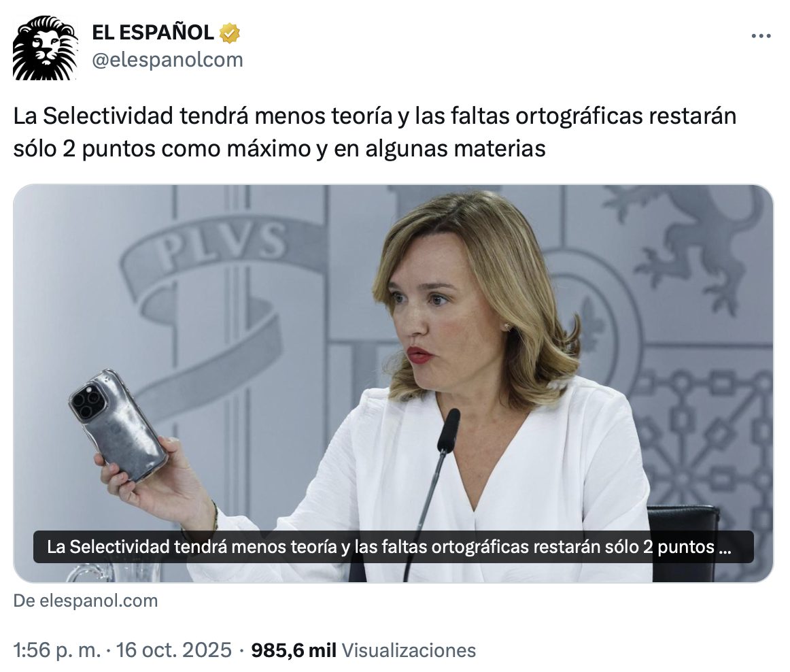
Task: Follow the 'De elespanol.com' source link
Action: pos(86,601)
